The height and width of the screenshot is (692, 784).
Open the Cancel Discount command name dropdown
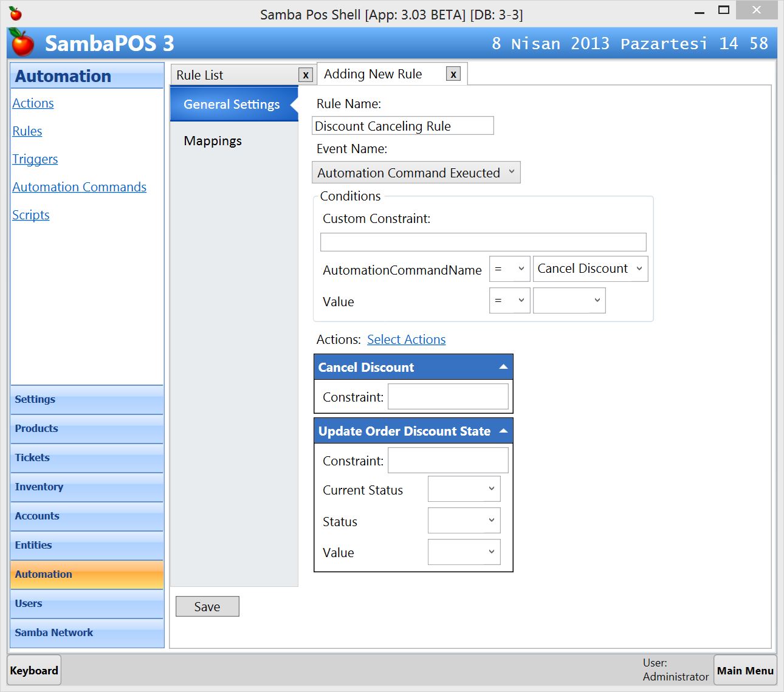point(590,269)
